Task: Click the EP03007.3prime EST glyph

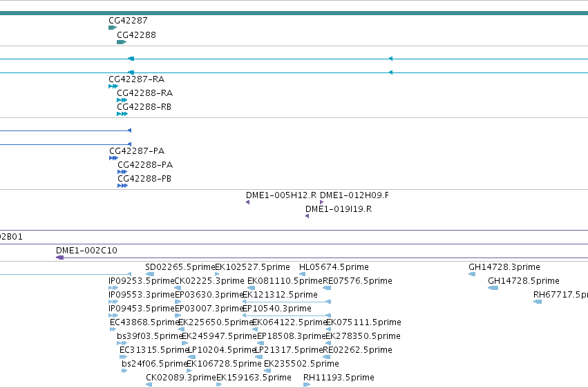Action: pyautogui.click(x=178, y=316)
